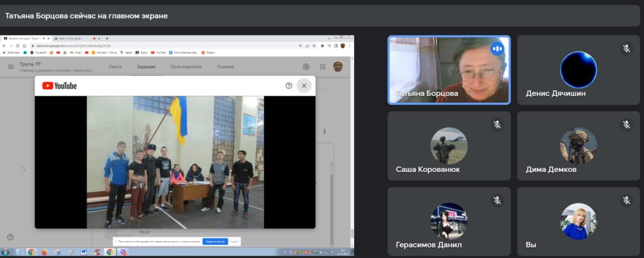
Task: Open Word from the taskbar
Action: (x=84, y=252)
